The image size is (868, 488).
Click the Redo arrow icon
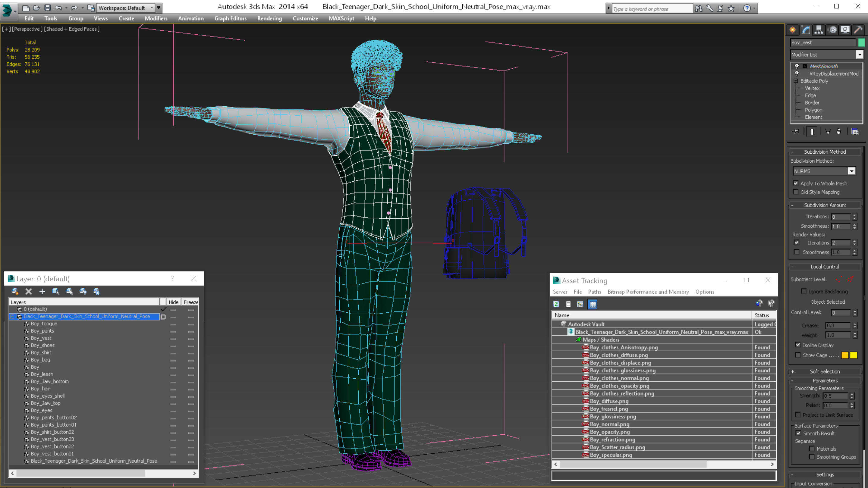(x=74, y=8)
